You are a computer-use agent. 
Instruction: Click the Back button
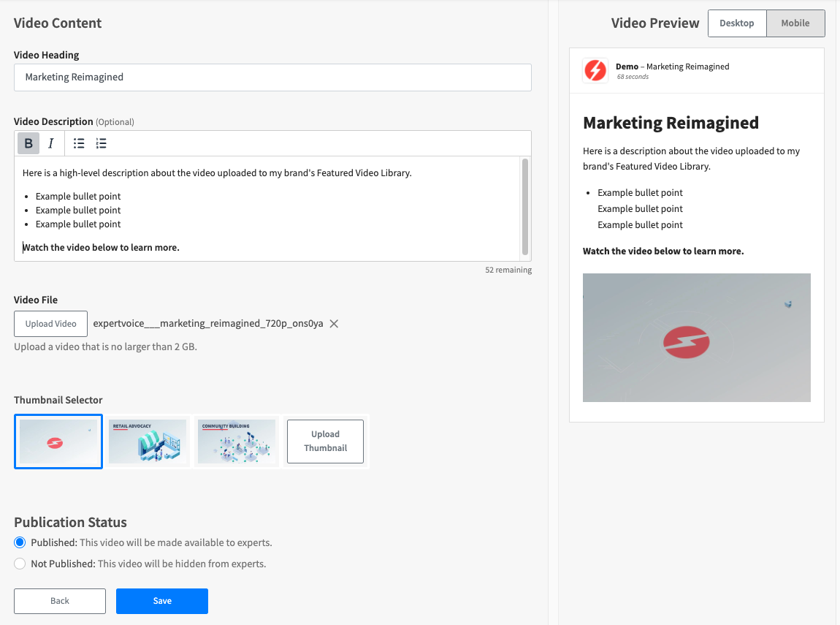[x=60, y=601]
